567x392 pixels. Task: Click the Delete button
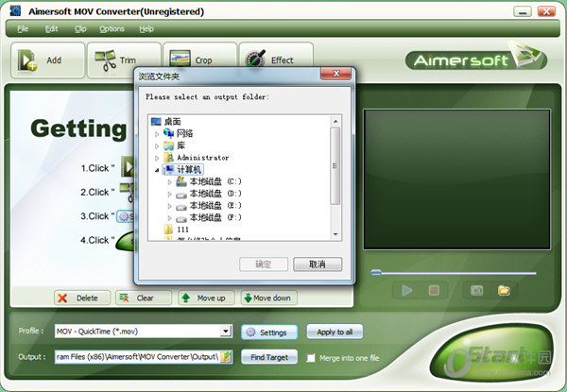pos(82,298)
